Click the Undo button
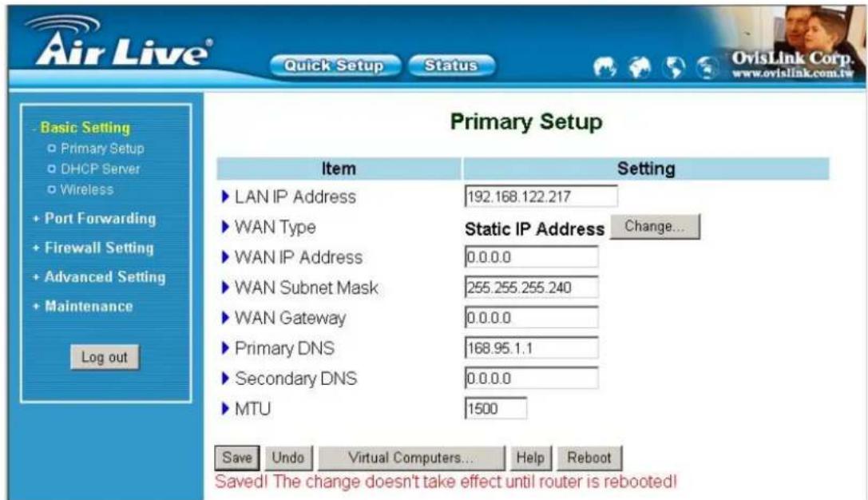 pos(287,458)
